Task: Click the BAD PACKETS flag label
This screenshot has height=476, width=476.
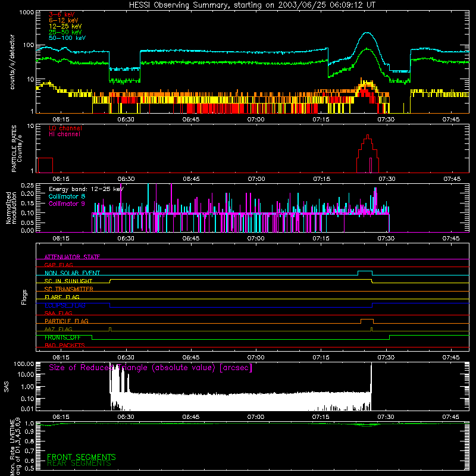Action: pos(65,345)
